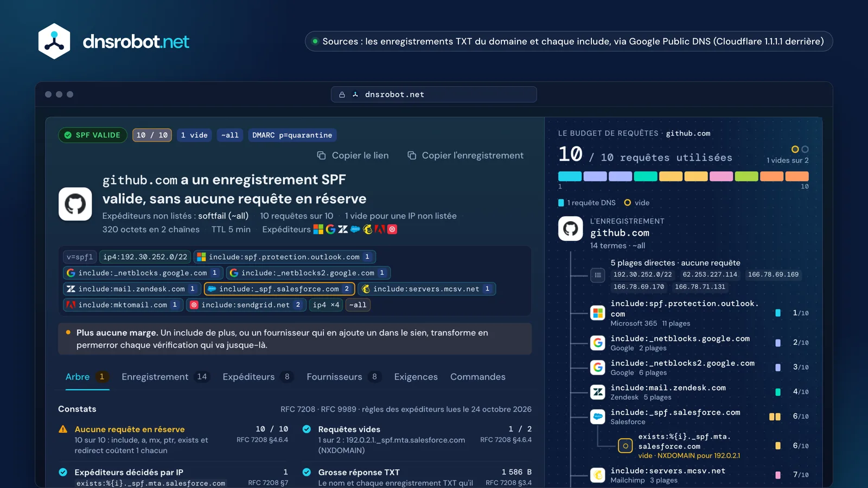Click the include:mktomail.com chip

coord(123,305)
